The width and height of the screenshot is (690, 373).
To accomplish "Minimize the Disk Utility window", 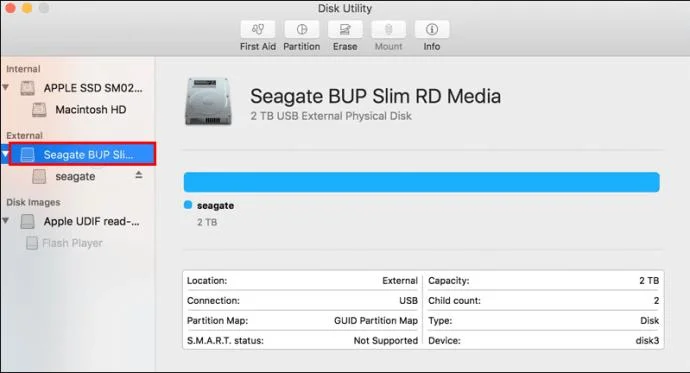I will click(x=27, y=8).
